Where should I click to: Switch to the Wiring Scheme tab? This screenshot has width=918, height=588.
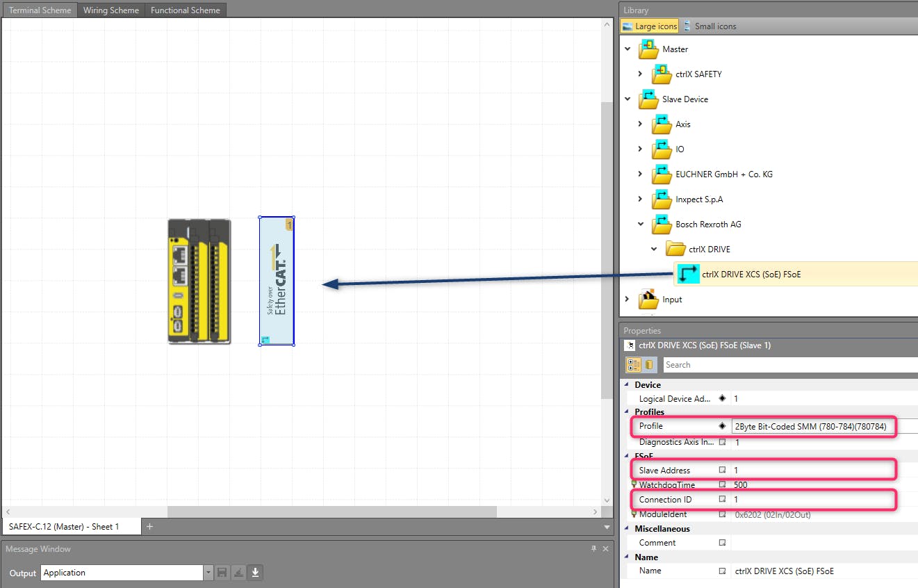pos(110,10)
